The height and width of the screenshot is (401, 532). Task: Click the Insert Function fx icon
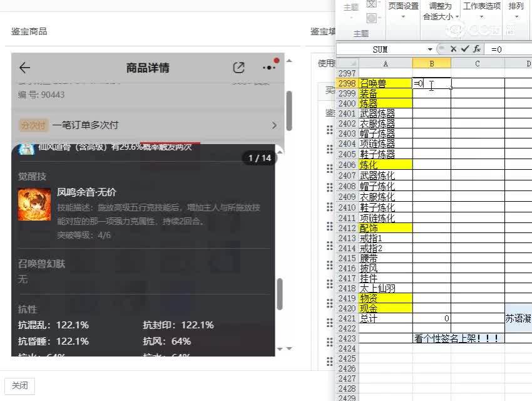coord(478,49)
